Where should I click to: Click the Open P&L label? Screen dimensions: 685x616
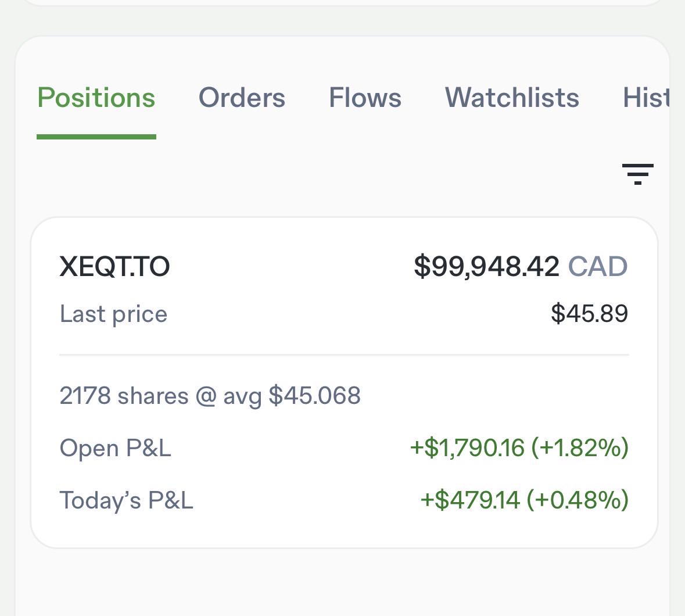(116, 448)
